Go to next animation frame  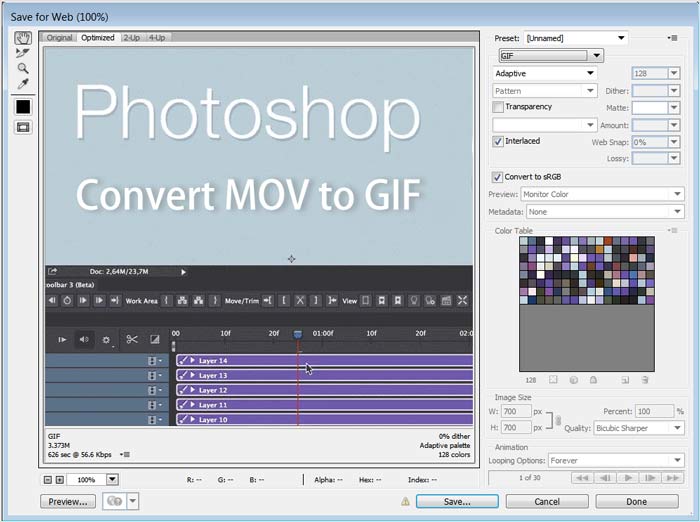click(650, 478)
